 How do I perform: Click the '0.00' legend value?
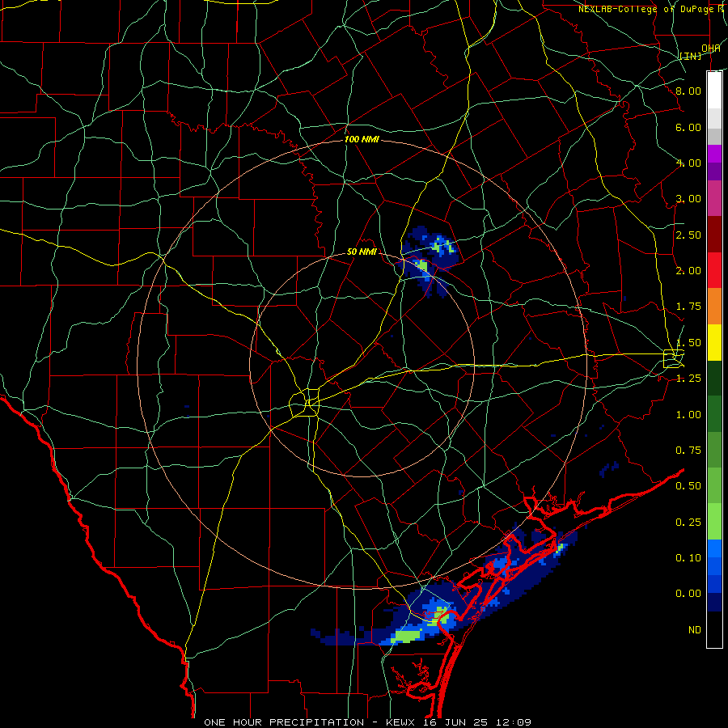tap(688, 594)
